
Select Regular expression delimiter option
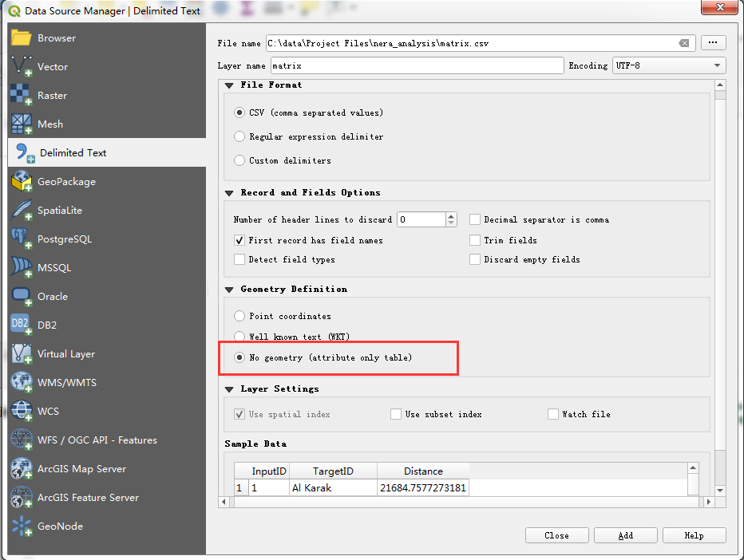[x=239, y=136]
